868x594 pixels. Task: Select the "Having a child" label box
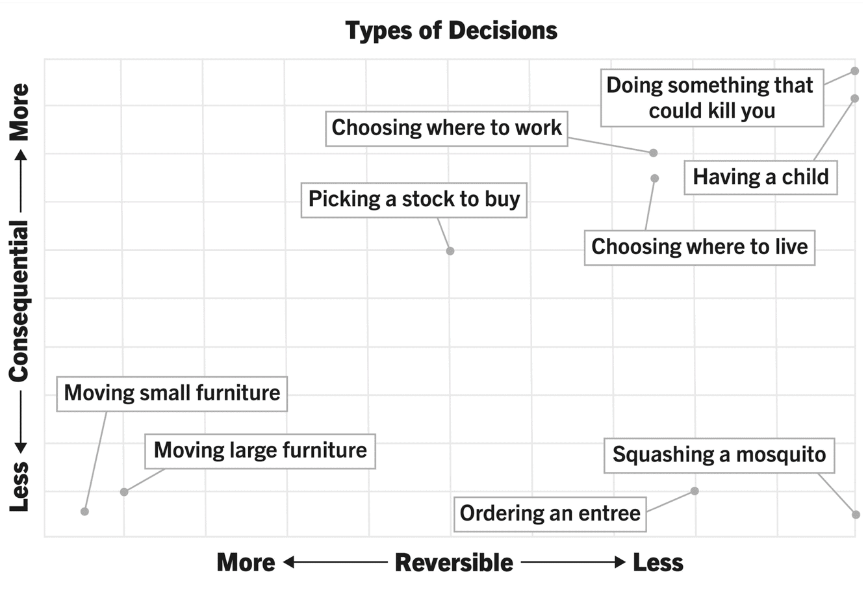[760, 177]
